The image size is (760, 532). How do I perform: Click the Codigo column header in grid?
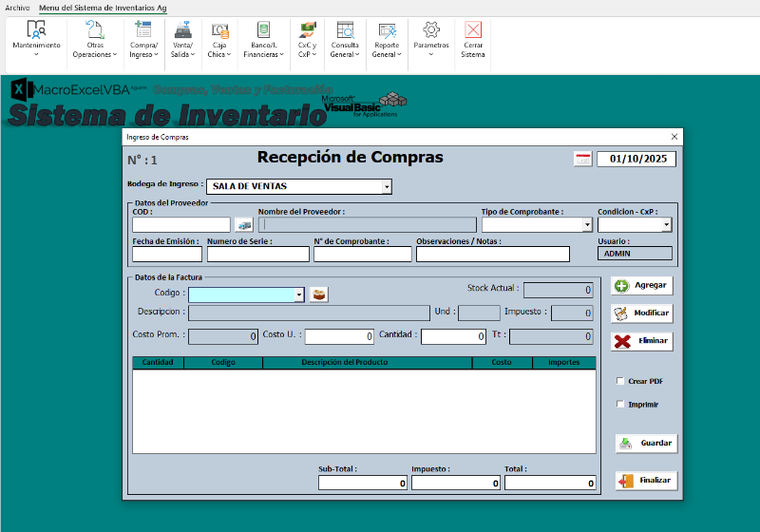pos(223,362)
